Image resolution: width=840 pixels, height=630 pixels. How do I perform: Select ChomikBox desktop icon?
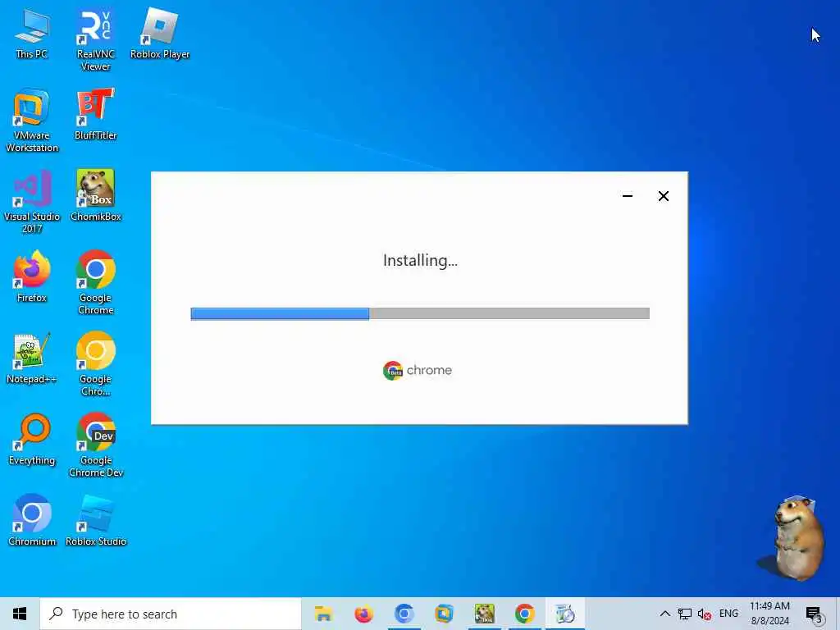tap(95, 195)
